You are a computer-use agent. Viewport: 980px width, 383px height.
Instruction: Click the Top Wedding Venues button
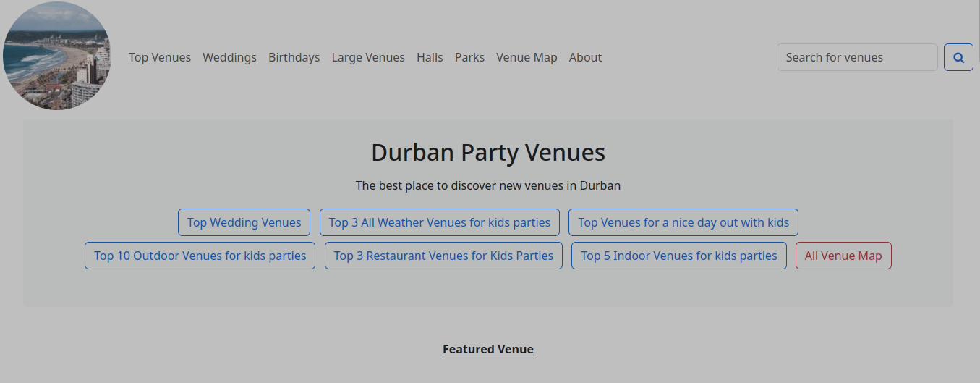[244, 222]
